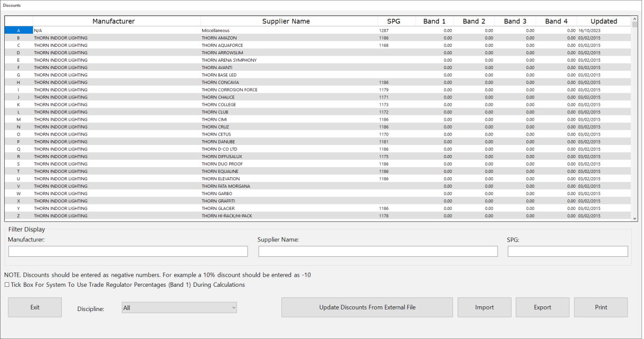Click Update Discounts From External File
The image size is (644, 339).
pos(367,307)
